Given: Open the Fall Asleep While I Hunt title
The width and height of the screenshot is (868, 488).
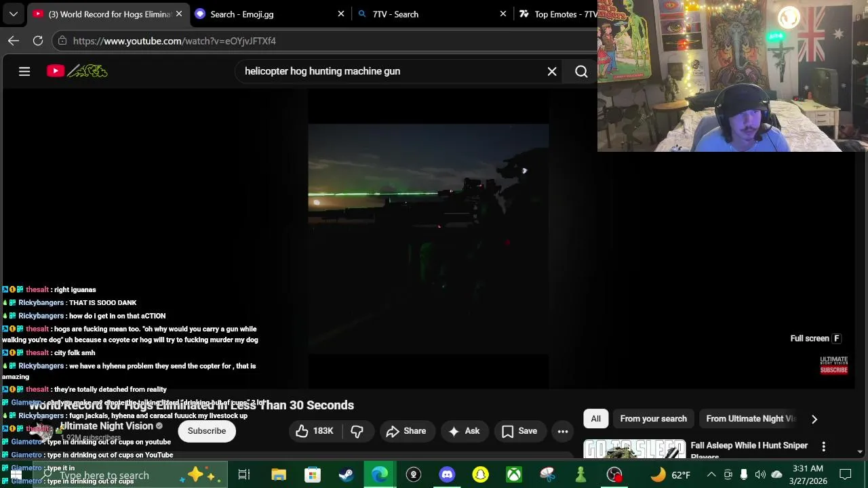Looking at the screenshot, I should tap(749, 451).
